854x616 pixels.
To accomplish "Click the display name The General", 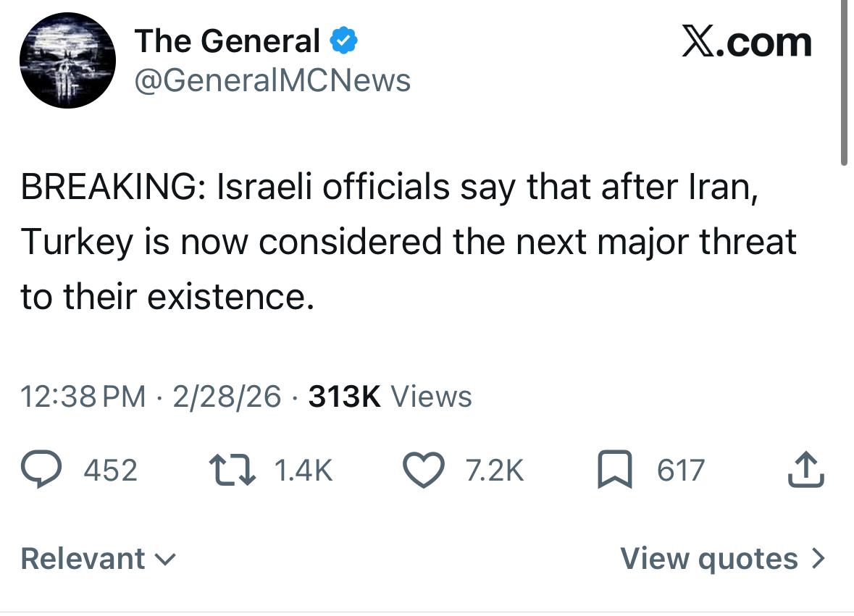I will (x=227, y=41).
